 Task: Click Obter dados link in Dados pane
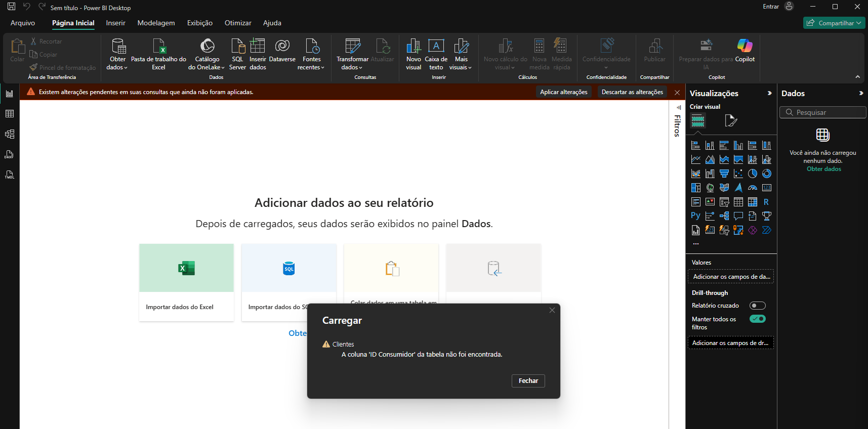824,169
